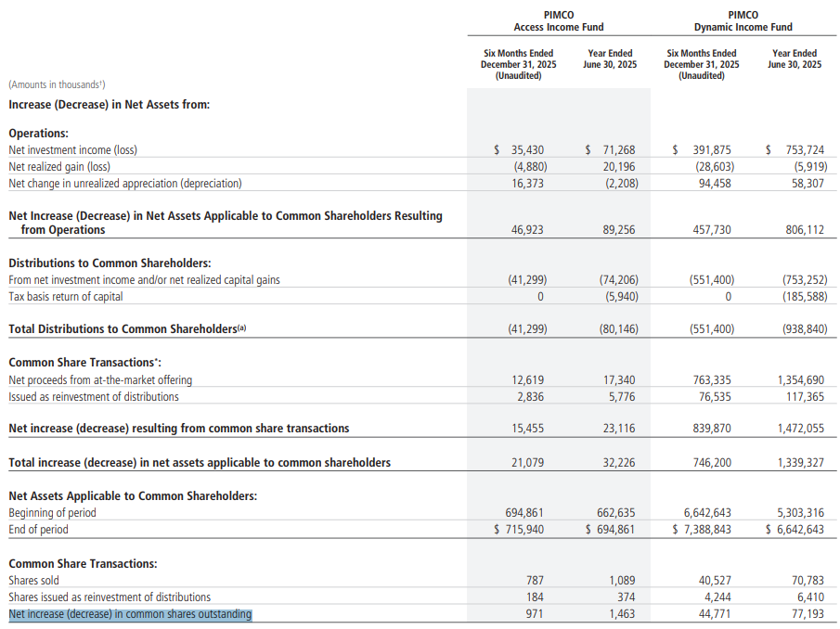This screenshot has width=840, height=629.
Task: Select the end of period value 715,940
Action: [x=523, y=530]
